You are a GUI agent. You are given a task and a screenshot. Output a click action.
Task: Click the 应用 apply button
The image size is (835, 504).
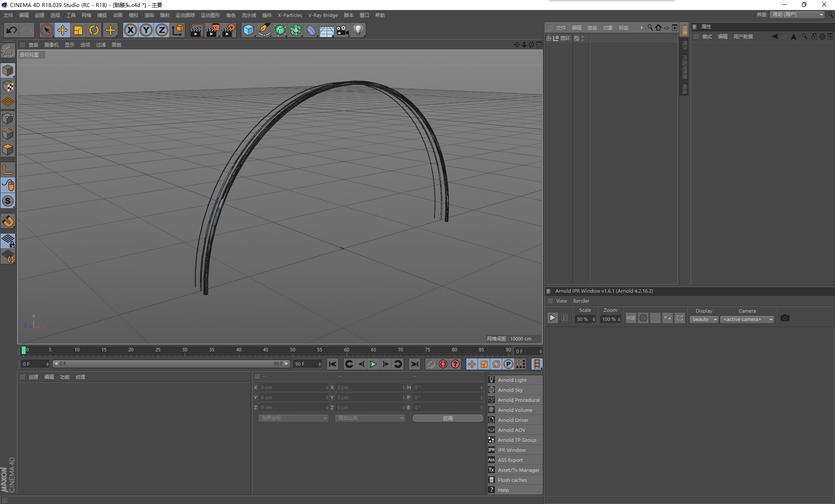(x=448, y=418)
